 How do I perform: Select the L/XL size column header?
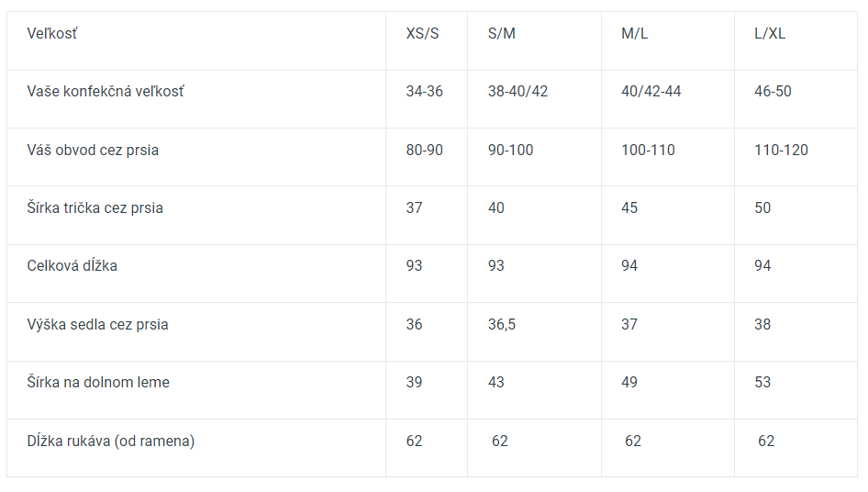770,34
